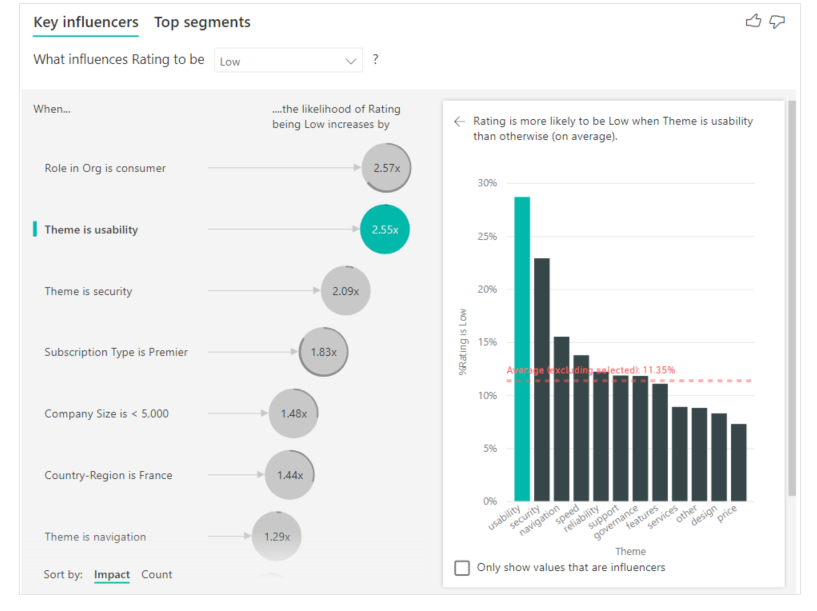Select the 2.55x usability bubble
Viewport: 817px width, 611px height.
pyautogui.click(x=385, y=230)
